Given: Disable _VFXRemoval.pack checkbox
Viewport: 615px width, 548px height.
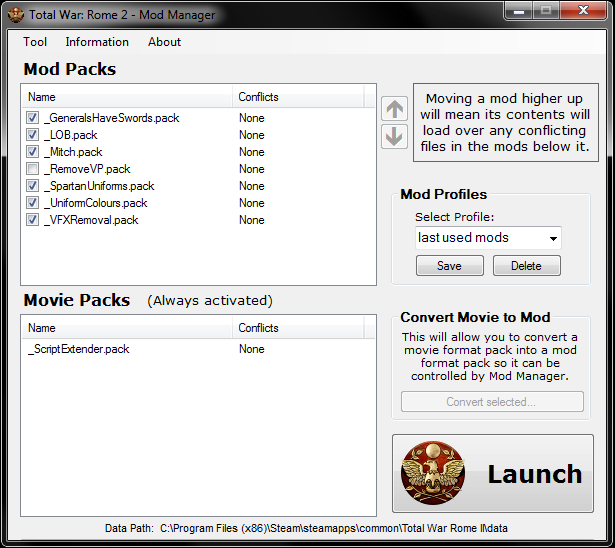Looking at the screenshot, I should click(33, 220).
